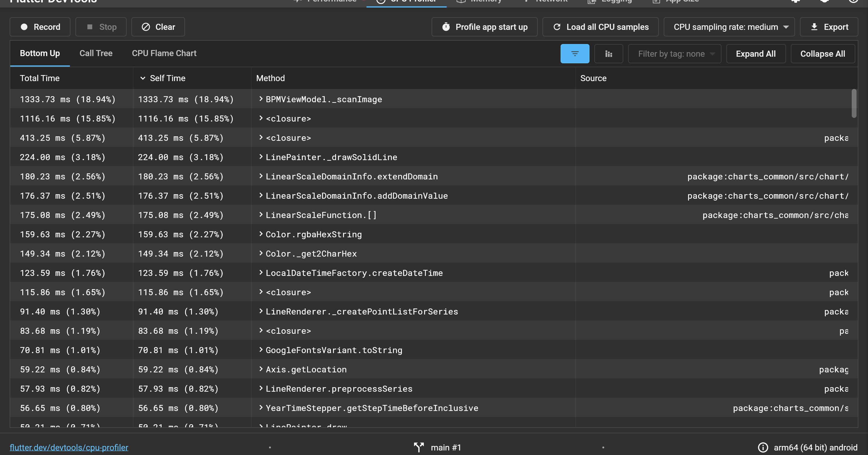This screenshot has width=868, height=455.
Task: Click the table's vertical scrollbar thumb
Action: tap(854, 103)
